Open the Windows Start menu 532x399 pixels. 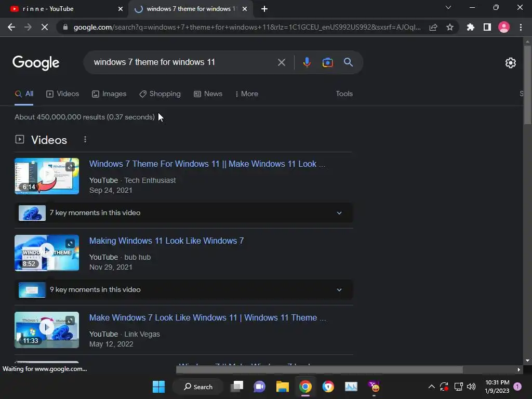158,387
